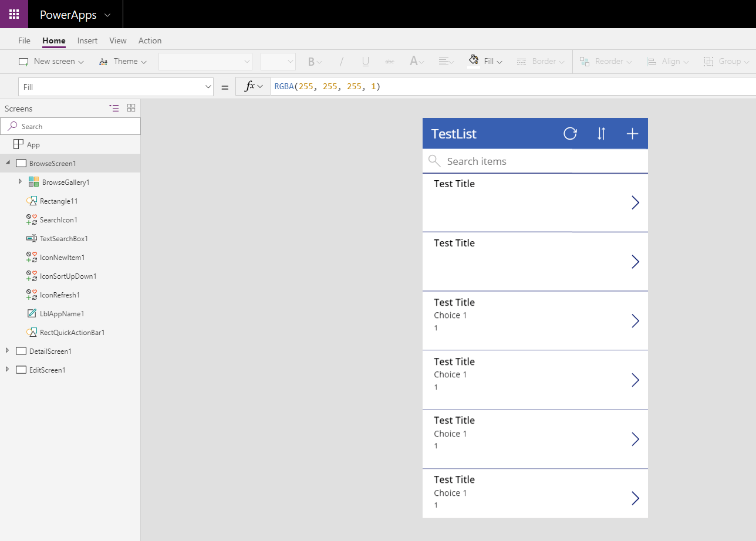Image resolution: width=756 pixels, height=541 pixels.
Task: Expand the BrowseGallery1 tree node
Action: coord(21,182)
